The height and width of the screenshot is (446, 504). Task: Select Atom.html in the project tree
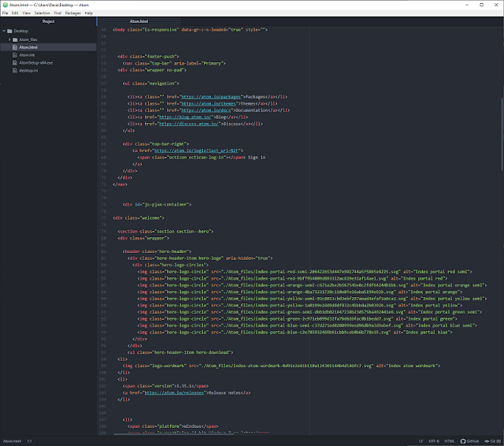pyautogui.click(x=28, y=47)
